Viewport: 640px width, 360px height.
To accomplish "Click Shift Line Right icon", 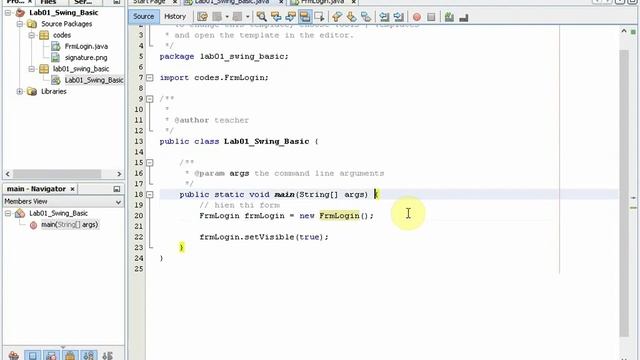I will (x=398, y=17).
